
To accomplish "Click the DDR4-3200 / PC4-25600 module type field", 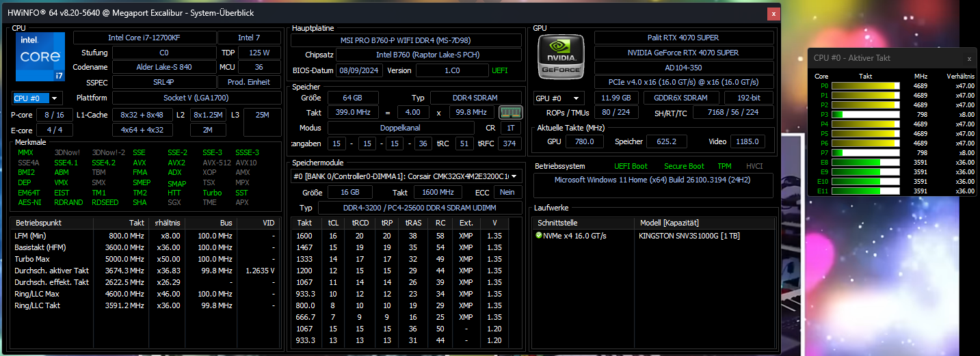I will point(420,208).
